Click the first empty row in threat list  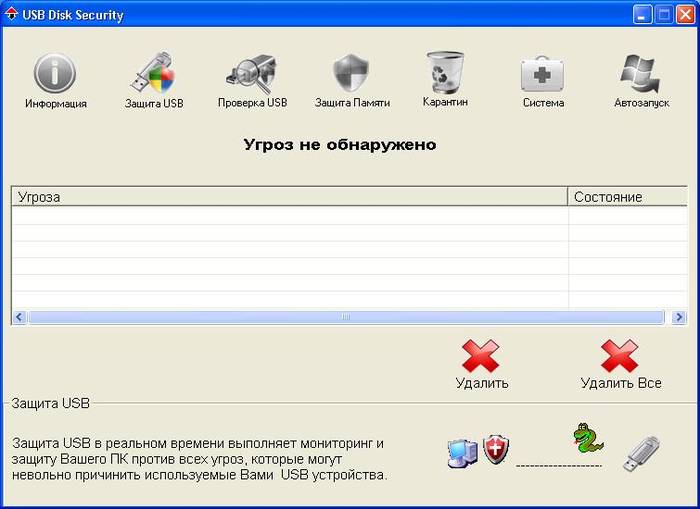tap(289, 215)
